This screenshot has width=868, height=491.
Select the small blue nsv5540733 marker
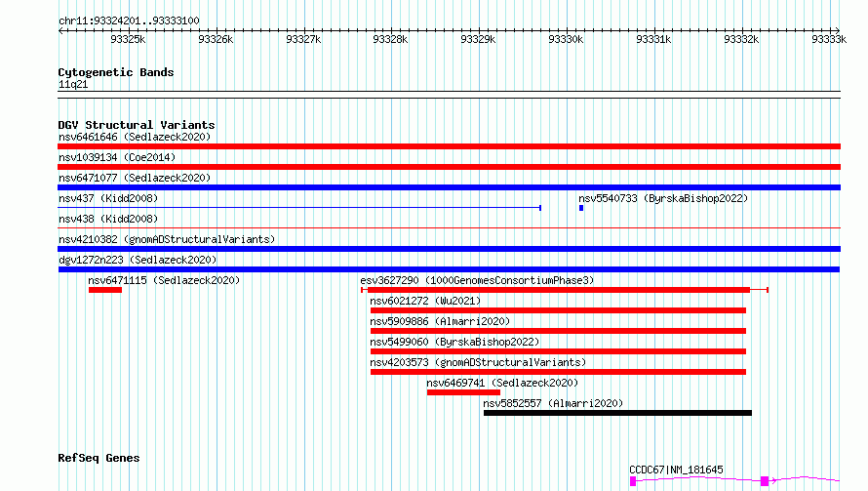581,208
